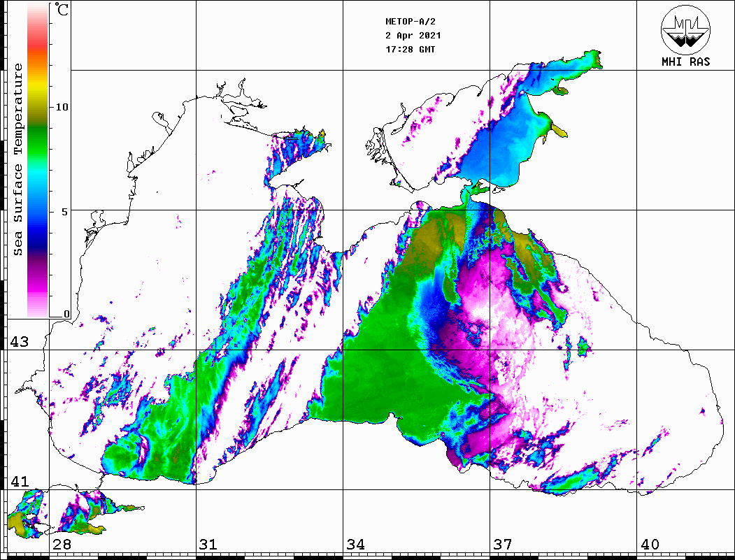Click the '2 Apr 2021' date text
735x560 pixels.
pyautogui.click(x=413, y=36)
